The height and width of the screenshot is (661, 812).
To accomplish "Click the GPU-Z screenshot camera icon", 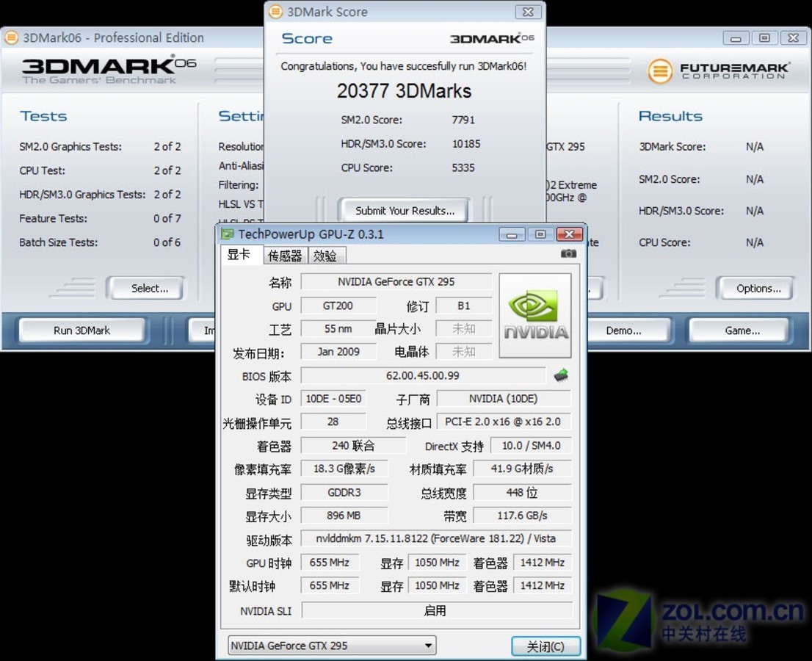I will 568,253.
